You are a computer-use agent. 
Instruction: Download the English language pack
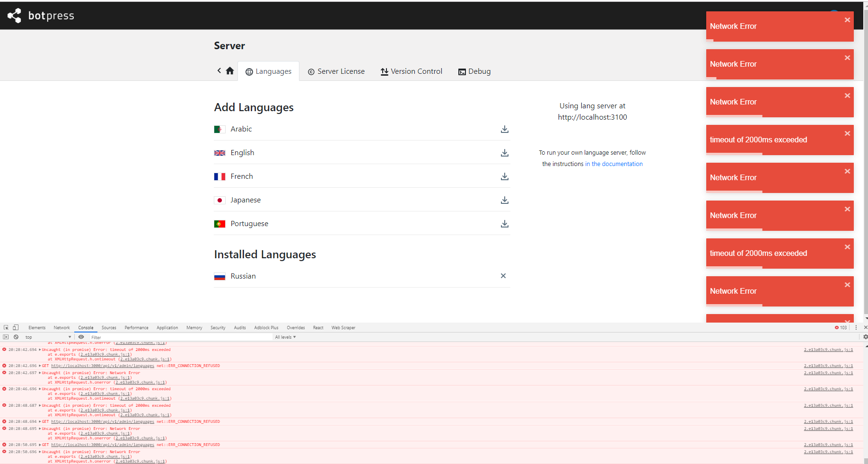(x=504, y=153)
